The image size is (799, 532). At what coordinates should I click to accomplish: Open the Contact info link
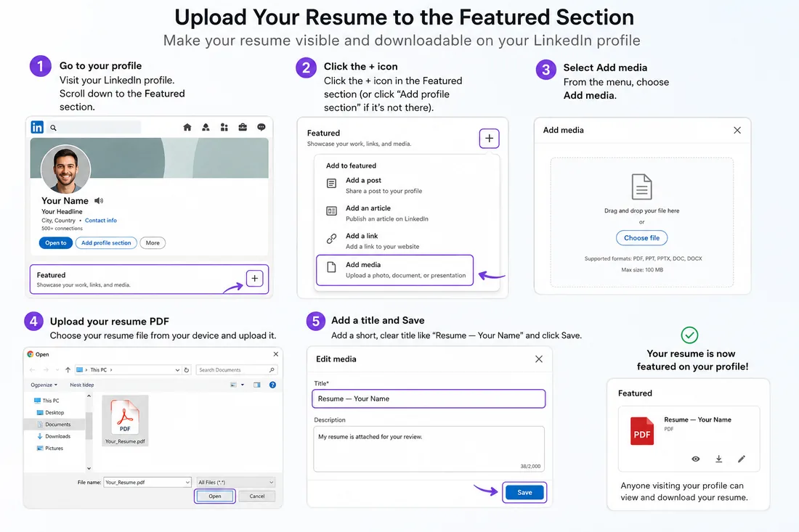coord(100,221)
